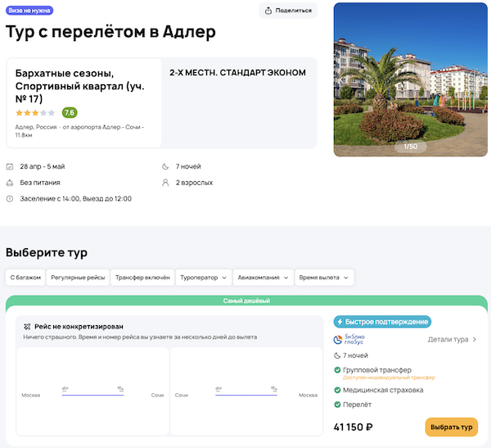The height and width of the screenshot is (448, 491).
Task: Open the hotel photo gallery image
Action: 410,79
